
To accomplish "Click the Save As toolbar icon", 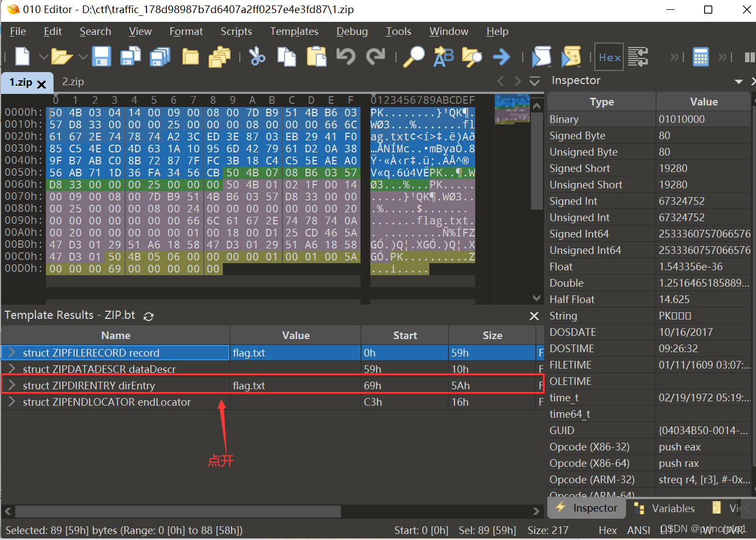I will pyautogui.click(x=131, y=56).
